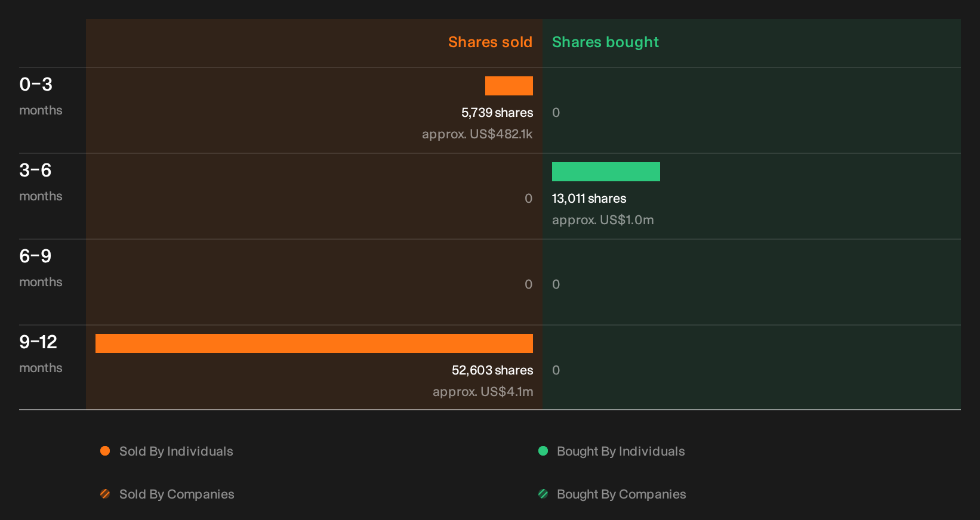Click the 13,011 shares value
This screenshot has width=980, height=520.
click(589, 199)
